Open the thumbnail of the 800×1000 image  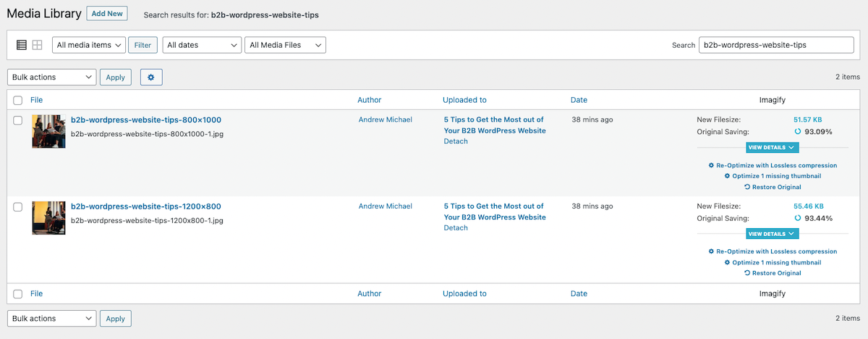pos(49,131)
